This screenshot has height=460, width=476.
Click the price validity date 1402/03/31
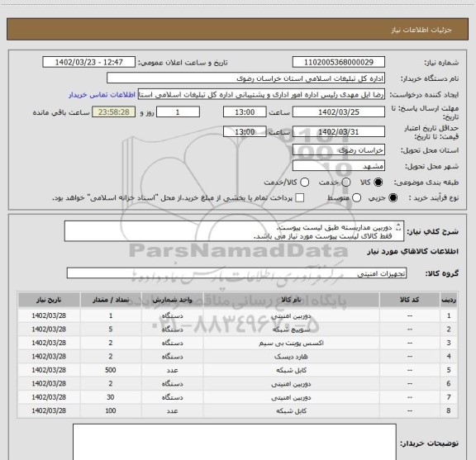point(339,131)
